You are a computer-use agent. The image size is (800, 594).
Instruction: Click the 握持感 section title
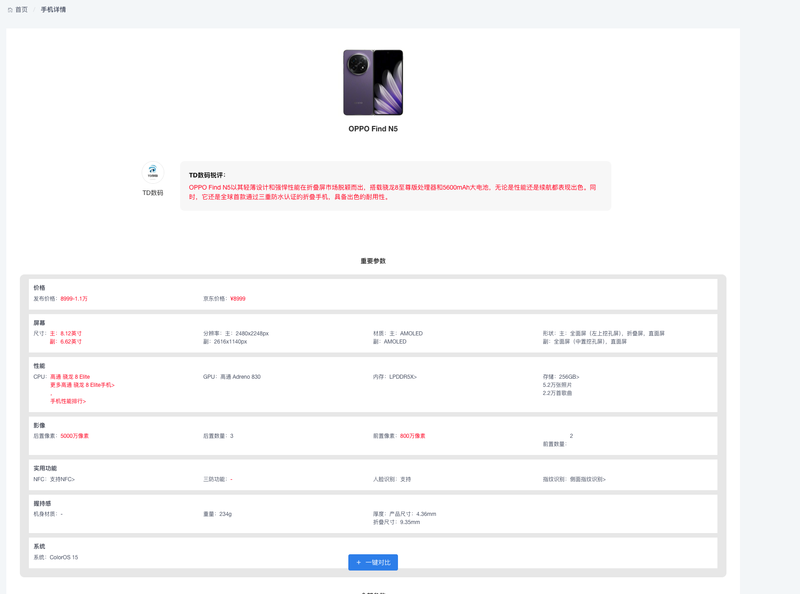pos(42,504)
